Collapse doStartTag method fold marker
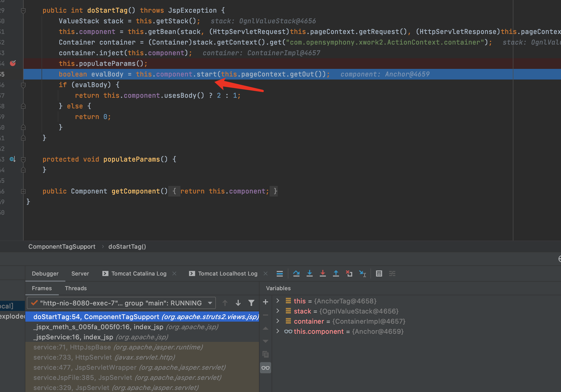 tap(23, 11)
